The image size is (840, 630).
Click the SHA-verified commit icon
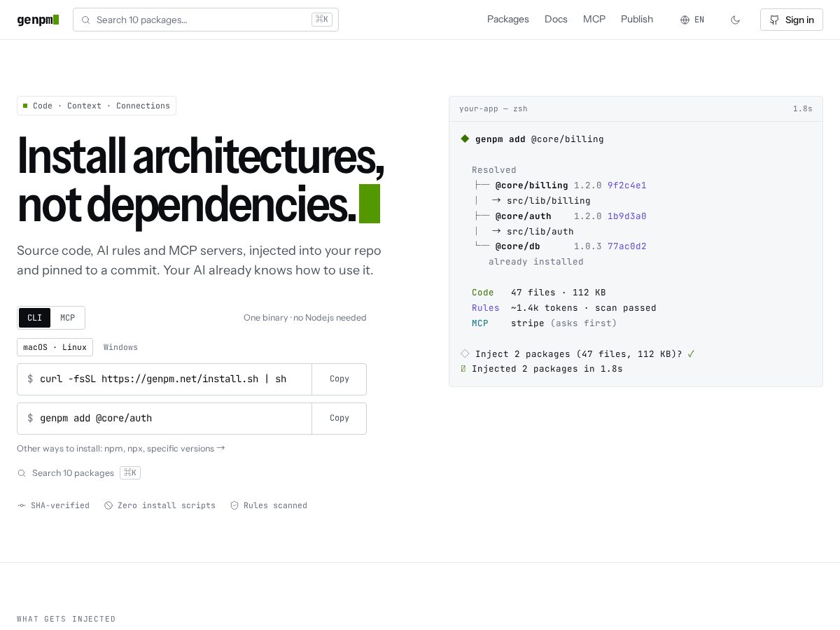coord(21,505)
